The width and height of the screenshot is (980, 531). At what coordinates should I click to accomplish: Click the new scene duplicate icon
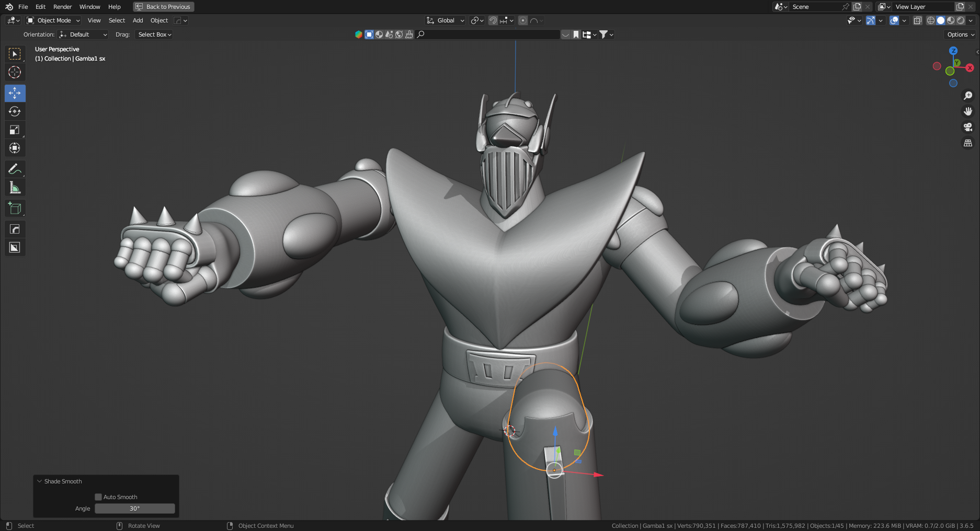pos(857,7)
